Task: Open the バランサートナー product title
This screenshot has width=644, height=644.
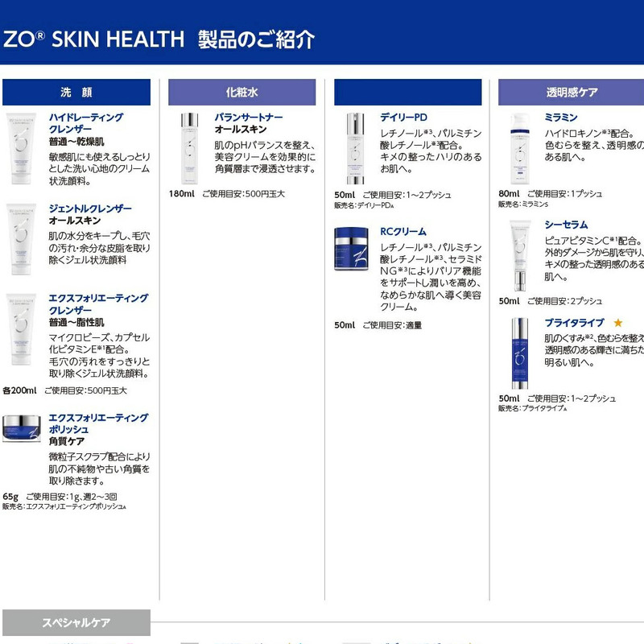Action: (x=249, y=118)
